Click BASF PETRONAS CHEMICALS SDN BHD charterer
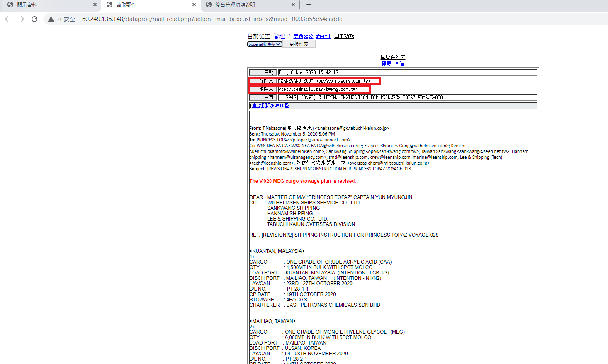This screenshot has width=608, height=364. [333, 305]
